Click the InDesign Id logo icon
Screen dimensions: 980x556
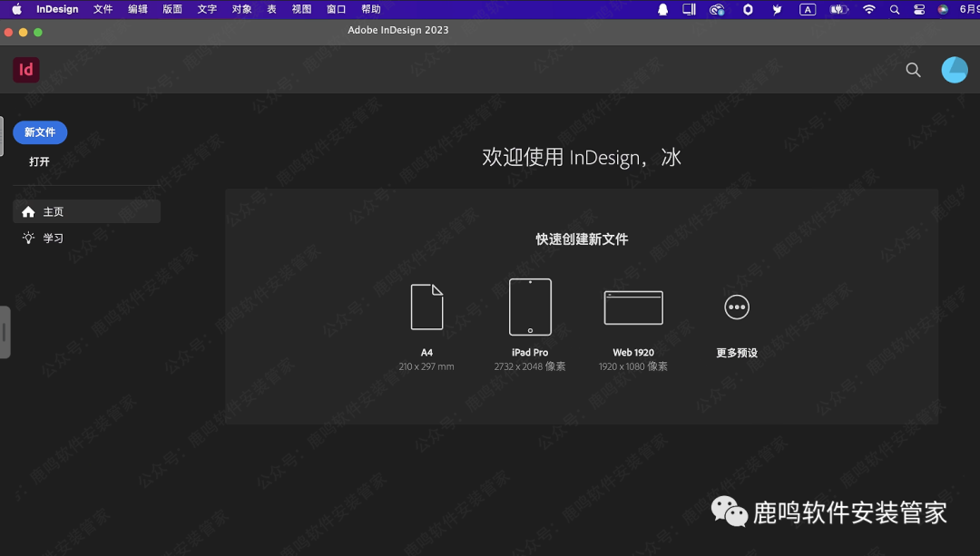click(x=25, y=70)
